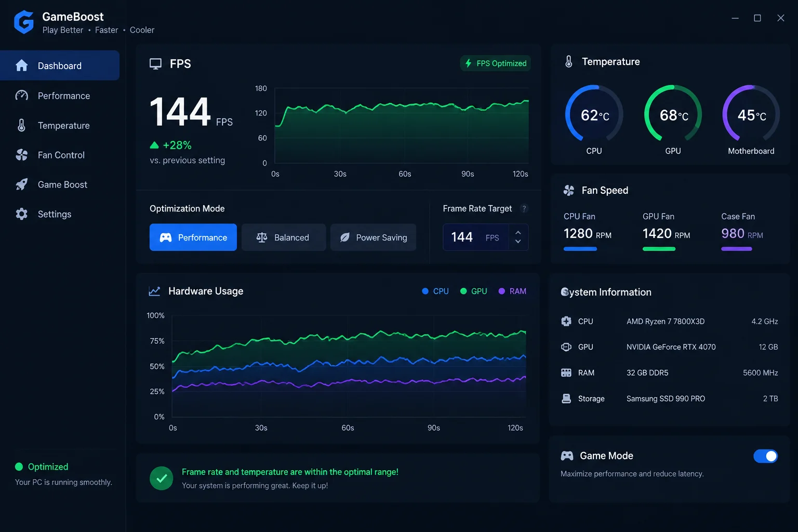Select Performance optimization mode
This screenshot has height=532, width=798.
pos(193,237)
